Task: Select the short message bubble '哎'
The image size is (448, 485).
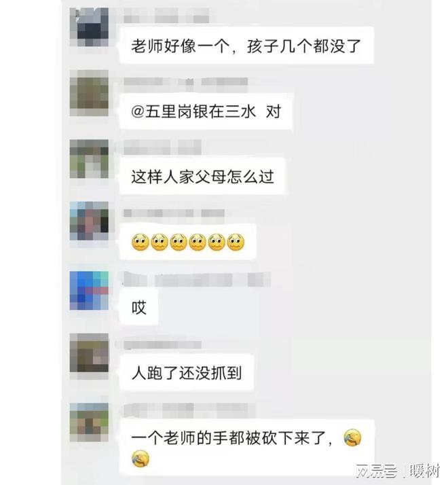Action: point(139,307)
